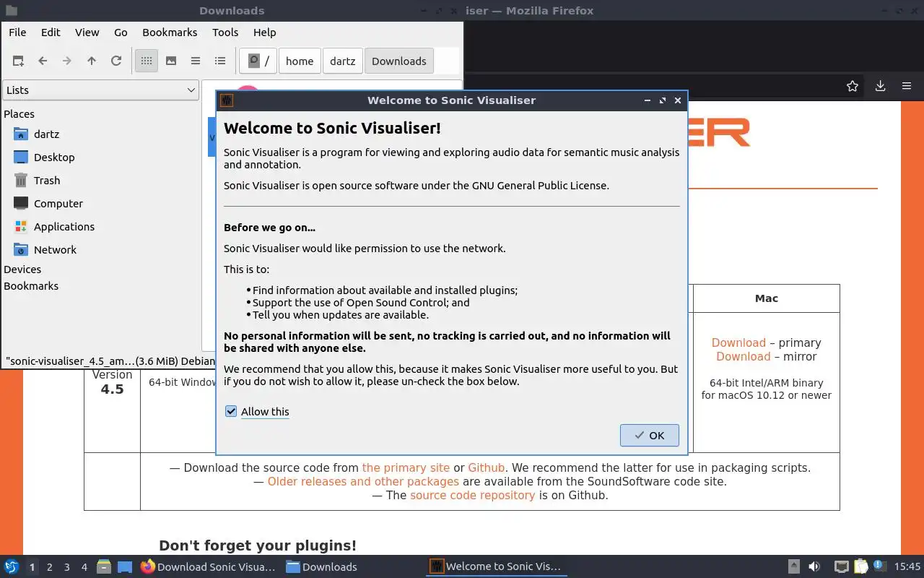Click Mac 'Download' mirror link
924x578 pixels.
[744, 356]
